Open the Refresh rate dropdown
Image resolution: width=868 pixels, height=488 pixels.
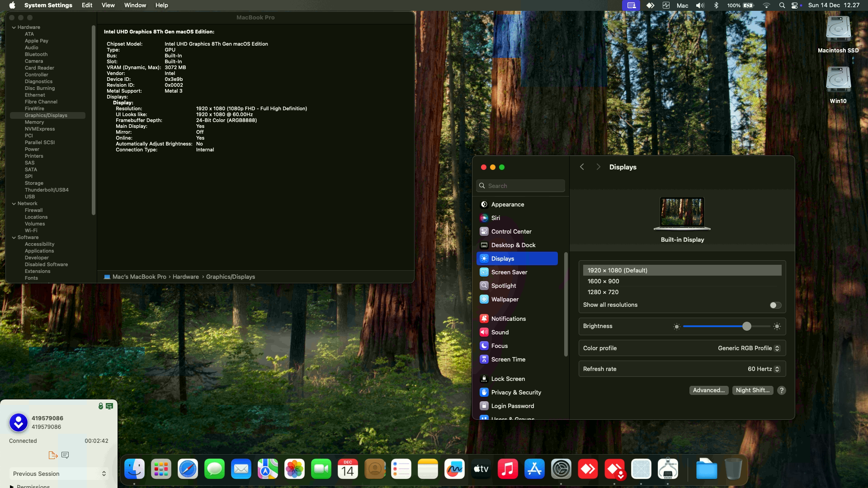[x=763, y=369]
